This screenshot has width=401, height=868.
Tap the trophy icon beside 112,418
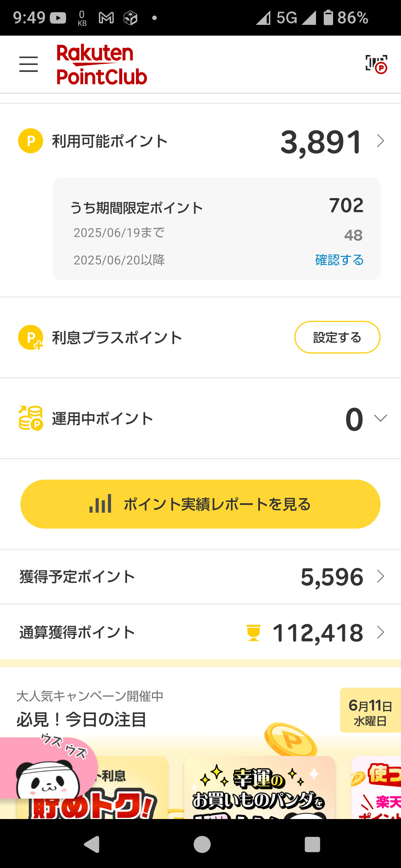254,632
